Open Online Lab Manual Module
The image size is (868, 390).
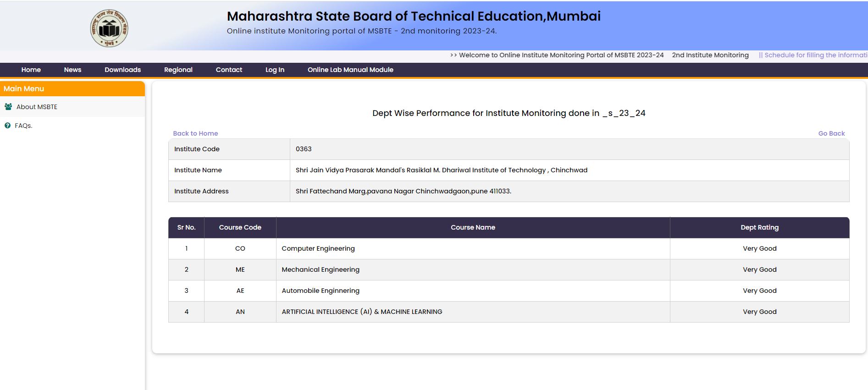[x=350, y=70]
